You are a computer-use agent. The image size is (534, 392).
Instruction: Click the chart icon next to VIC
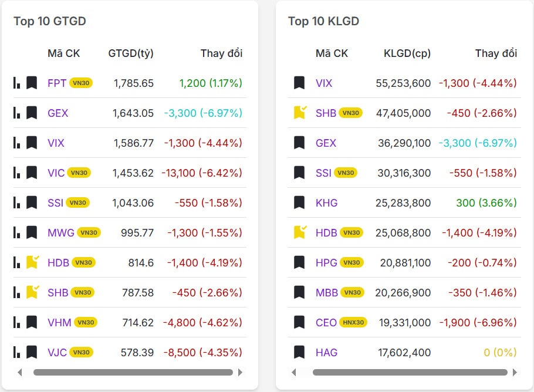17,173
